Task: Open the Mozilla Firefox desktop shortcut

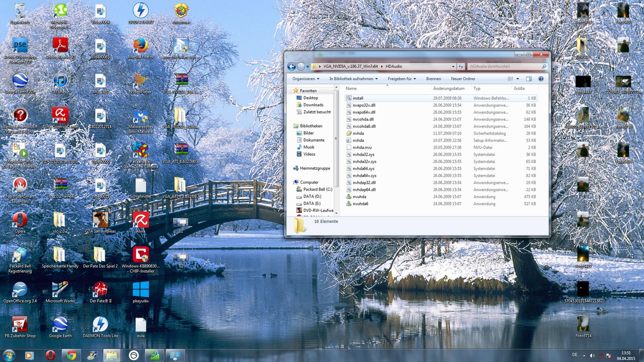Action: pyautogui.click(x=141, y=48)
